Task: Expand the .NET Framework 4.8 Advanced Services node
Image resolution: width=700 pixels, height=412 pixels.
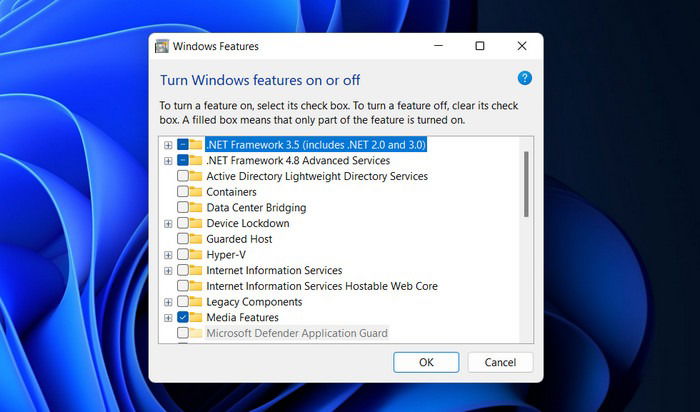Action: point(168,161)
